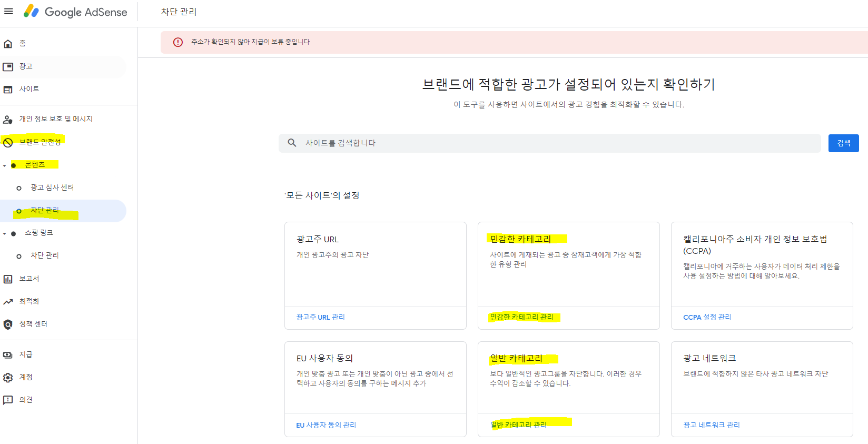This screenshot has width=868, height=444.
Task: Click the 정책 센터 shield icon
Action: coord(8,324)
